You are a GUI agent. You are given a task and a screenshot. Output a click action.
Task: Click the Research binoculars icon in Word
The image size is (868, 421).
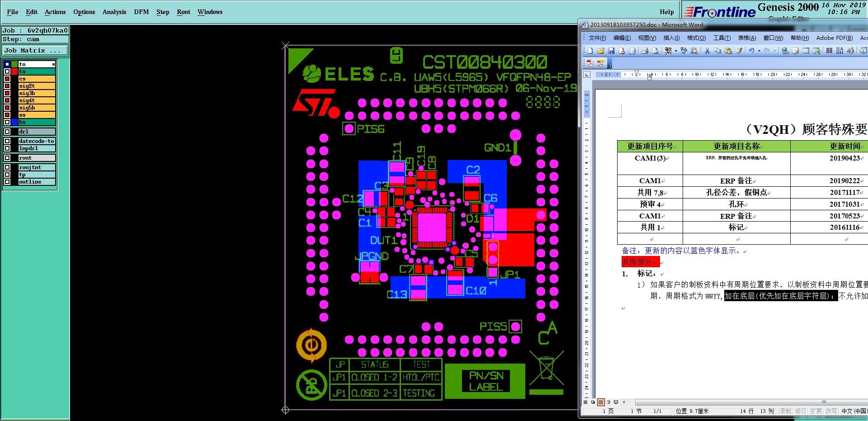(x=694, y=51)
